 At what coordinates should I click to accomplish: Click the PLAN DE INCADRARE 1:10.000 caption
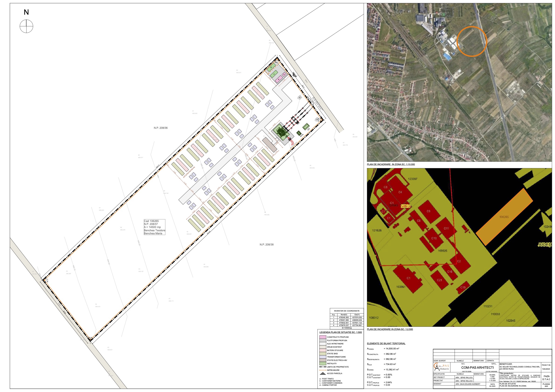point(391,164)
